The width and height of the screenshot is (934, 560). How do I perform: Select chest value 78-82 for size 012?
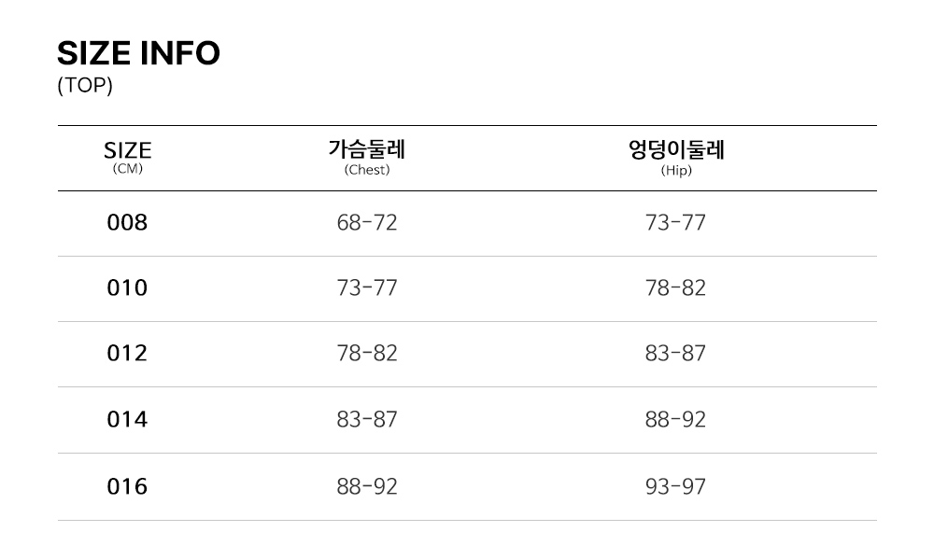367,354
